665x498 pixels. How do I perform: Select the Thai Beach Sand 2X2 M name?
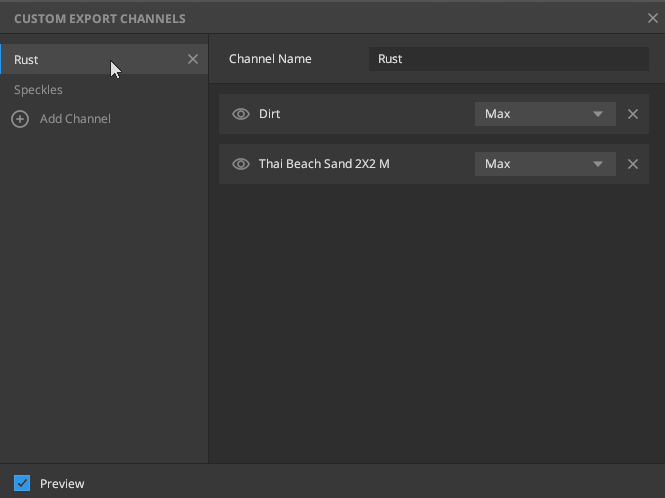pos(324,164)
